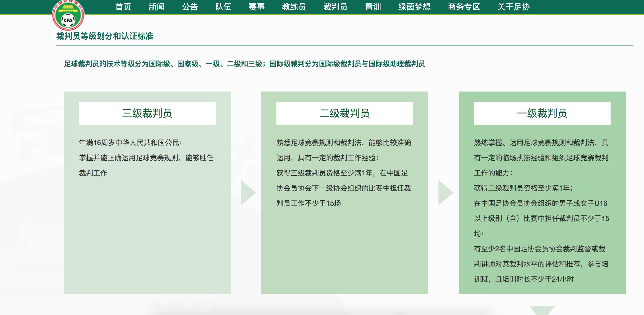Viewport: 644px width, 315px height.
Task: Open the 公告 announcements page
Action: [190, 7]
